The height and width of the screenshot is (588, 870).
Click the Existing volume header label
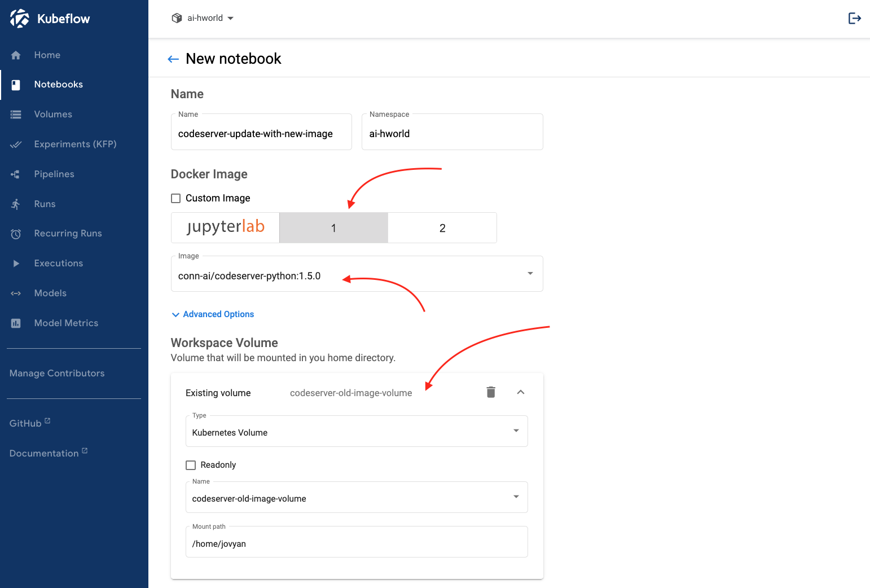click(218, 393)
